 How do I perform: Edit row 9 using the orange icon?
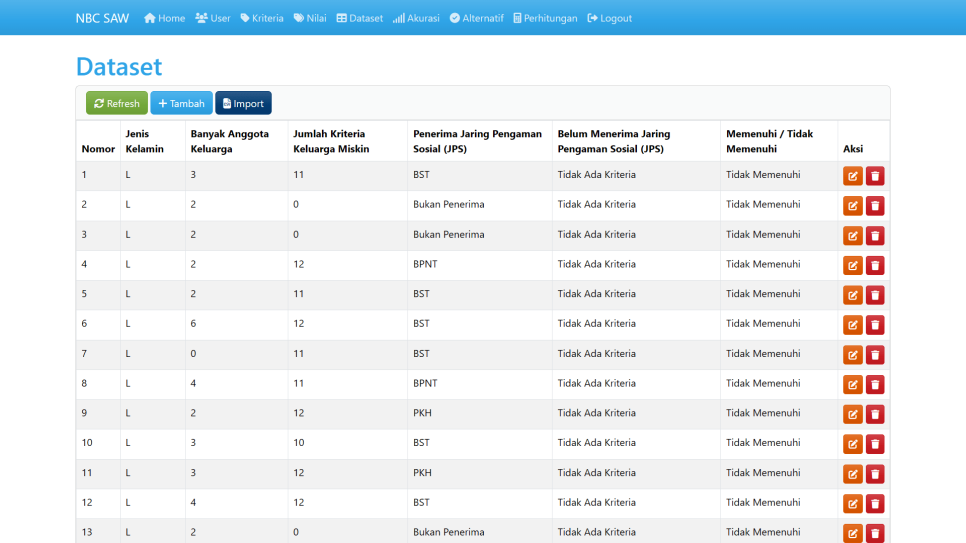point(852,414)
